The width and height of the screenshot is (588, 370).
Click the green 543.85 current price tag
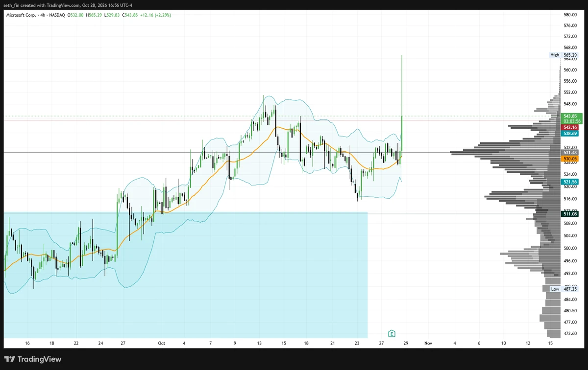point(570,116)
